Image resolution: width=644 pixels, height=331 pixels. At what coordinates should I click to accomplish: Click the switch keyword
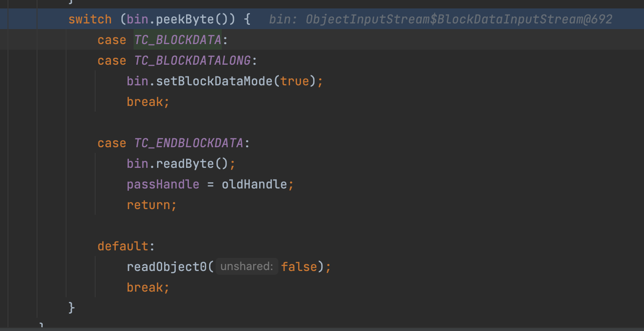pyautogui.click(x=90, y=19)
